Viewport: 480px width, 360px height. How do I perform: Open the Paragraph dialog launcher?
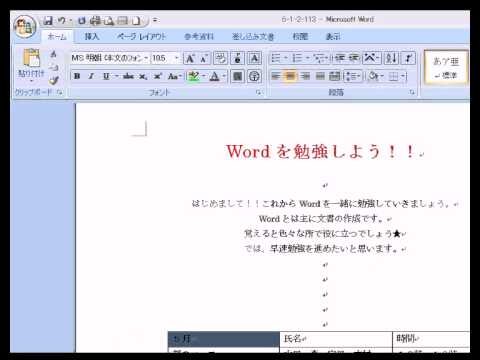(x=412, y=92)
